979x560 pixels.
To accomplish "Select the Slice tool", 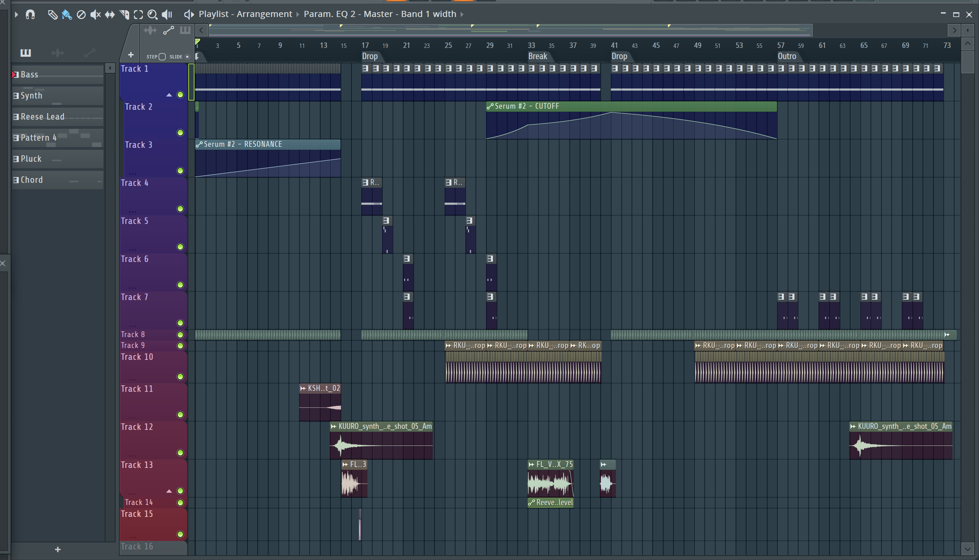I will tap(124, 15).
